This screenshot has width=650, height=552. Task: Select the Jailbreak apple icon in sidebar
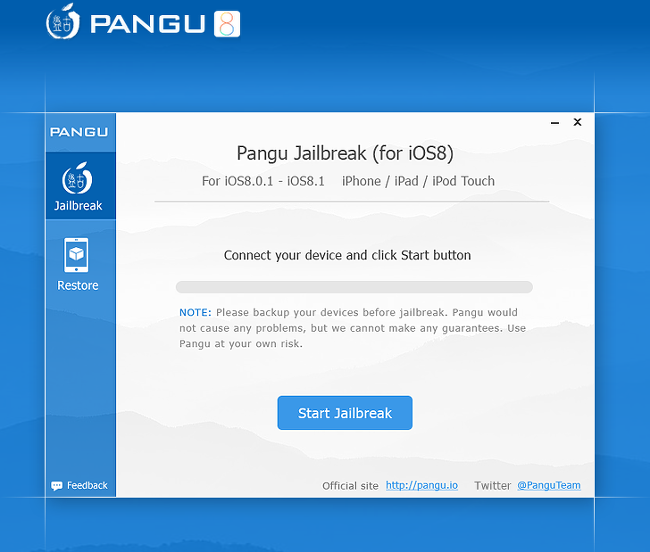77,178
